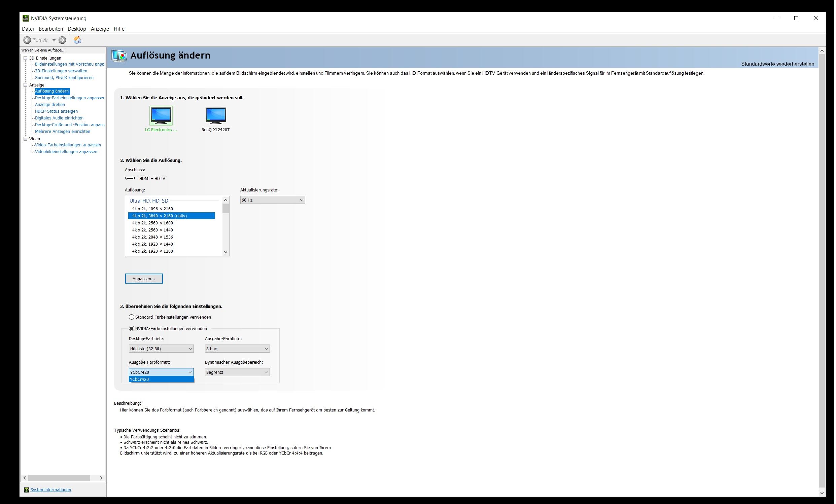Select resolution 2048 × 1536
This screenshot has width=836, height=504.
tap(172, 237)
